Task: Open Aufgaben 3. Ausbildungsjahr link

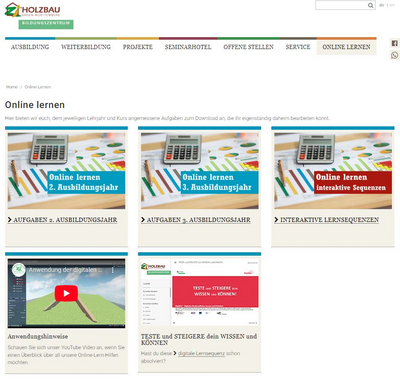Action: [196, 220]
